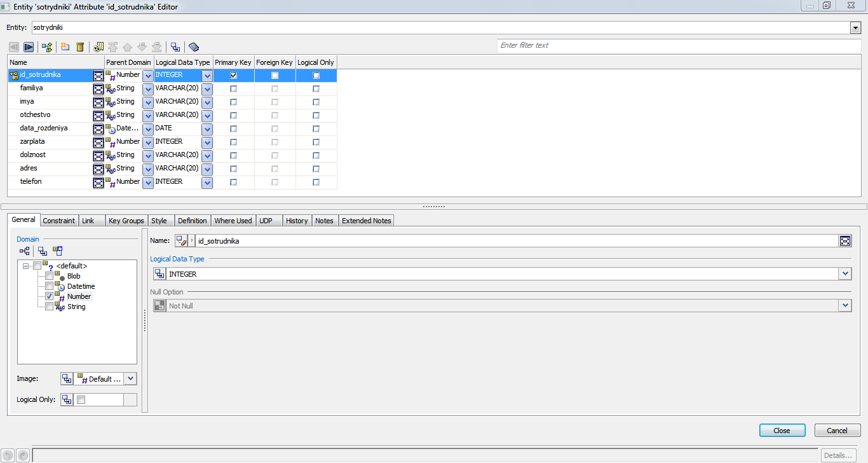Click the inheritance icon in the top toolbar
This screenshot has width=868, height=463.
click(175, 47)
